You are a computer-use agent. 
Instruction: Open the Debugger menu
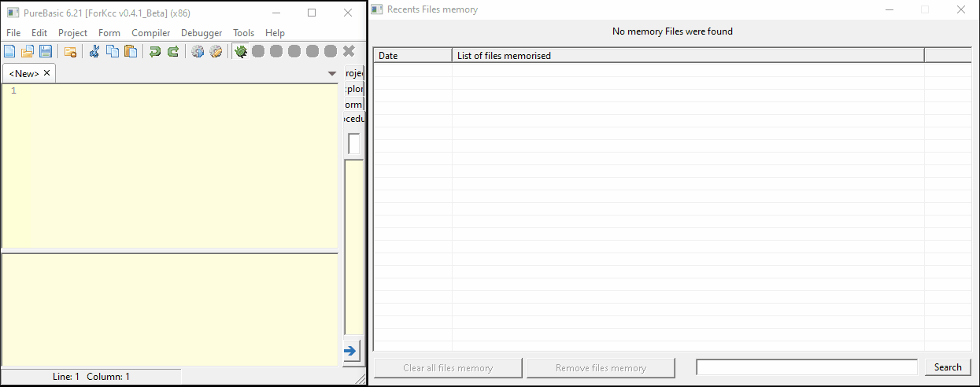(x=202, y=33)
